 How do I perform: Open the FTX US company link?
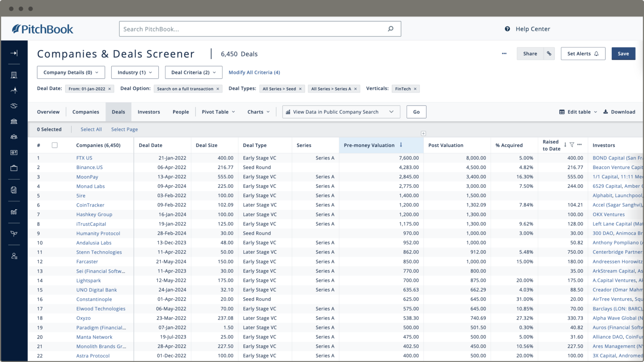click(x=85, y=158)
